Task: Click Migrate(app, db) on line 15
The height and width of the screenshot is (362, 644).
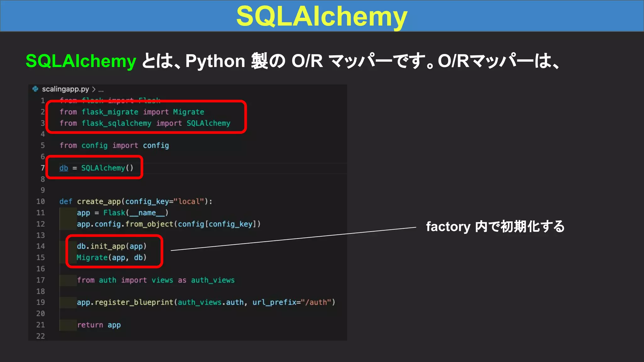Action: point(112,258)
